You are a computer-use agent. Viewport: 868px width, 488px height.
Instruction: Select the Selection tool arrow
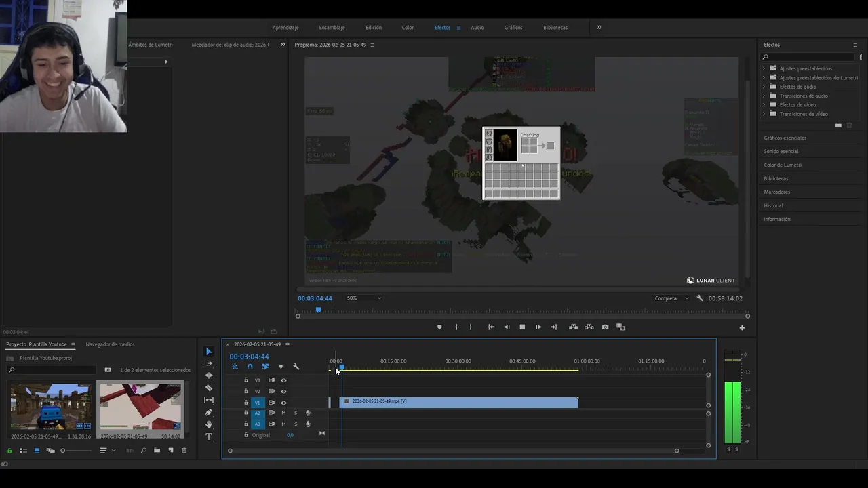[209, 351]
